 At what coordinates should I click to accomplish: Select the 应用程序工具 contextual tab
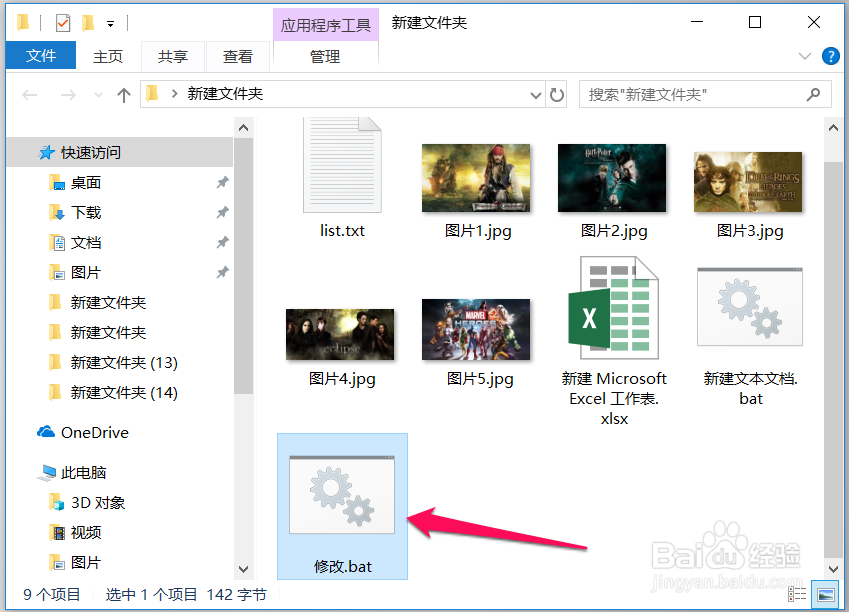click(x=325, y=25)
